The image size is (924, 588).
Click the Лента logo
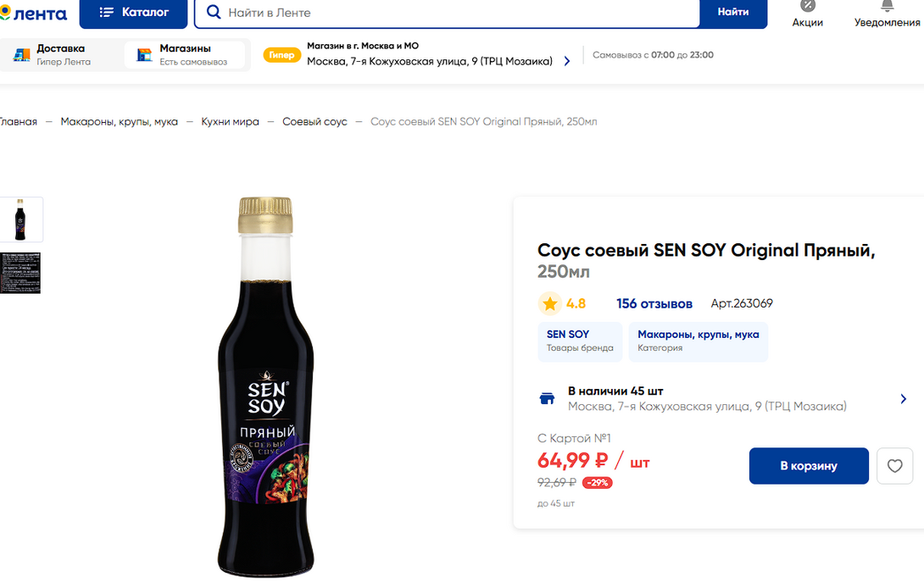(x=36, y=12)
